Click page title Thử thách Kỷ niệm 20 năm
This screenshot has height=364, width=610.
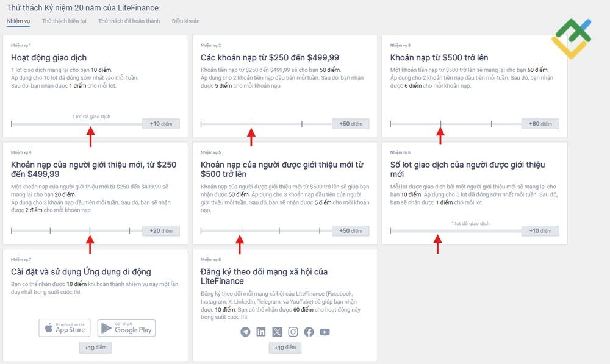pyautogui.click(x=82, y=8)
